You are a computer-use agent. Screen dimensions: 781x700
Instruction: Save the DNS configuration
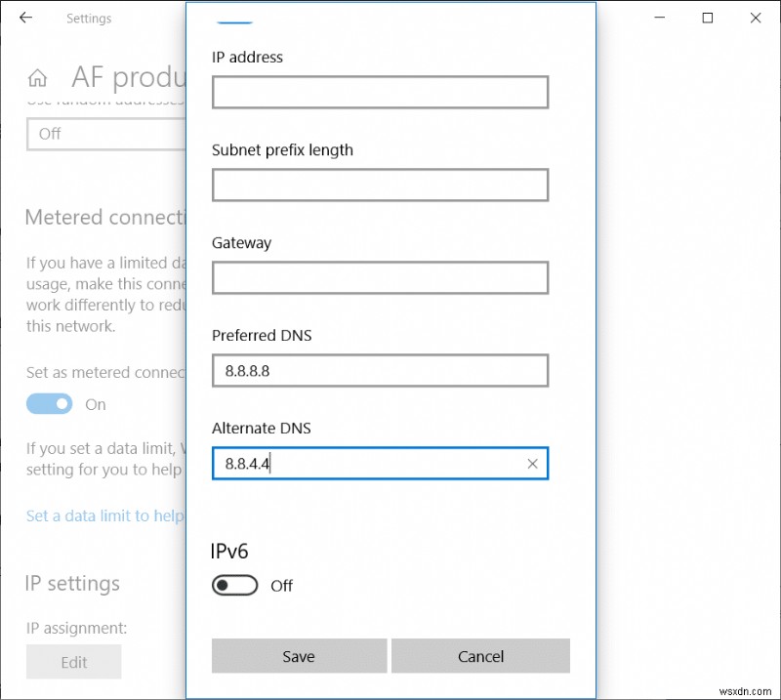pos(299,656)
